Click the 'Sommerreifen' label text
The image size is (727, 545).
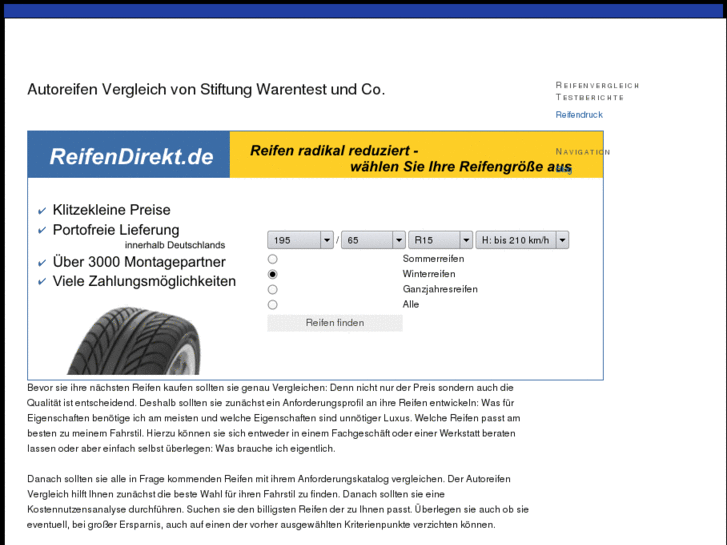pyautogui.click(x=433, y=259)
